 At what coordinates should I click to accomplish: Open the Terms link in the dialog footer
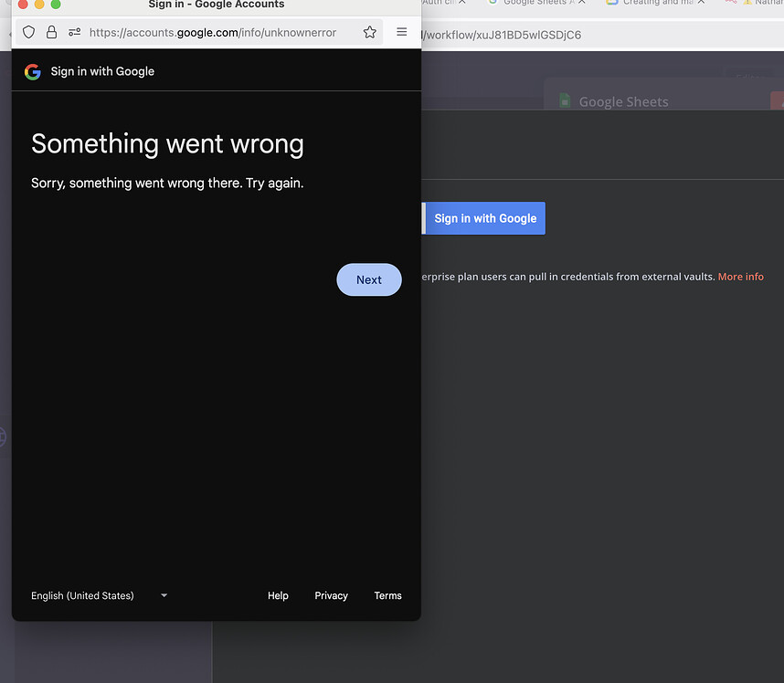[387, 595]
